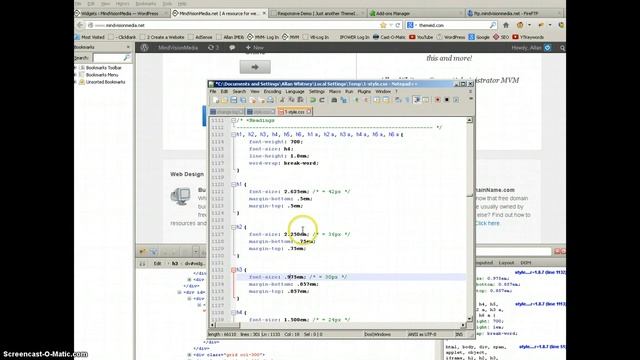
Task: Expand the Bookmarks Toolbar tree folder
Action: tap(76, 68)
